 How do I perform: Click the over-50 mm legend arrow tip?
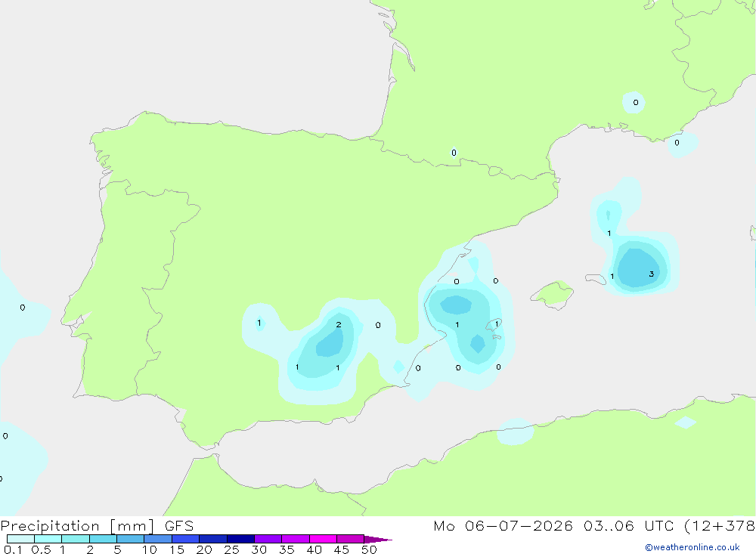click(x=377, y=539)
